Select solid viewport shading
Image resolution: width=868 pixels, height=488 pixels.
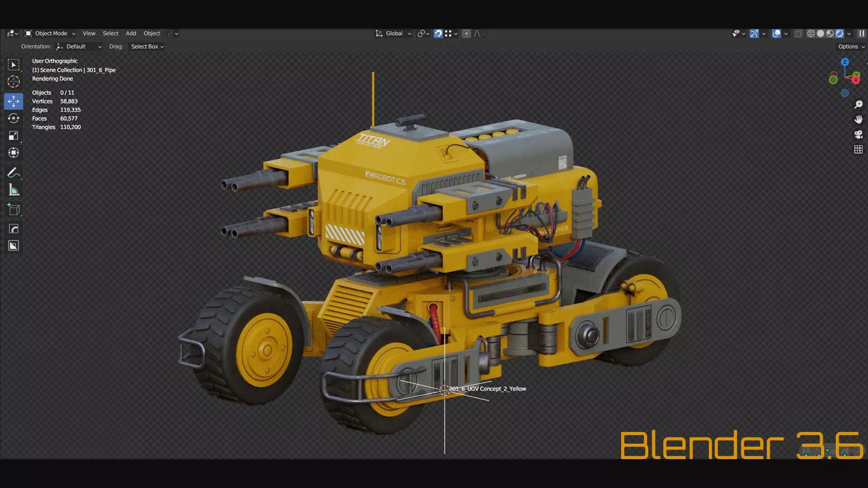pyautogui.click(x=821, y=33)
